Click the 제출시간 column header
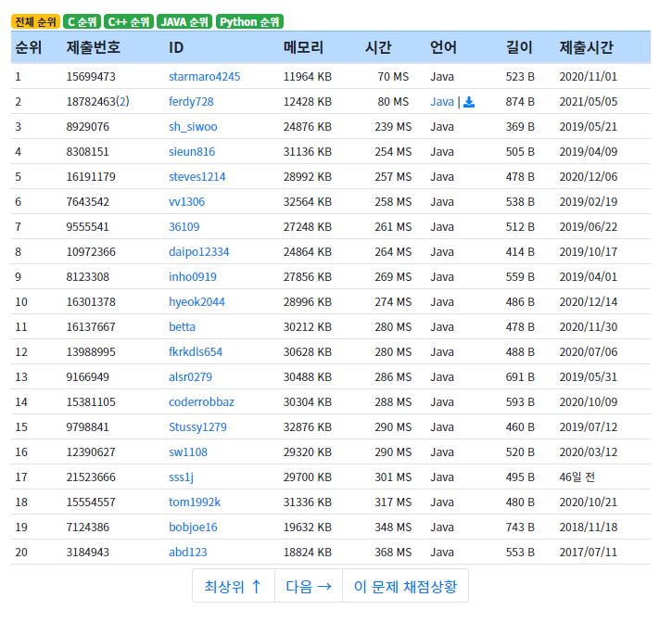 coord(587,47)
